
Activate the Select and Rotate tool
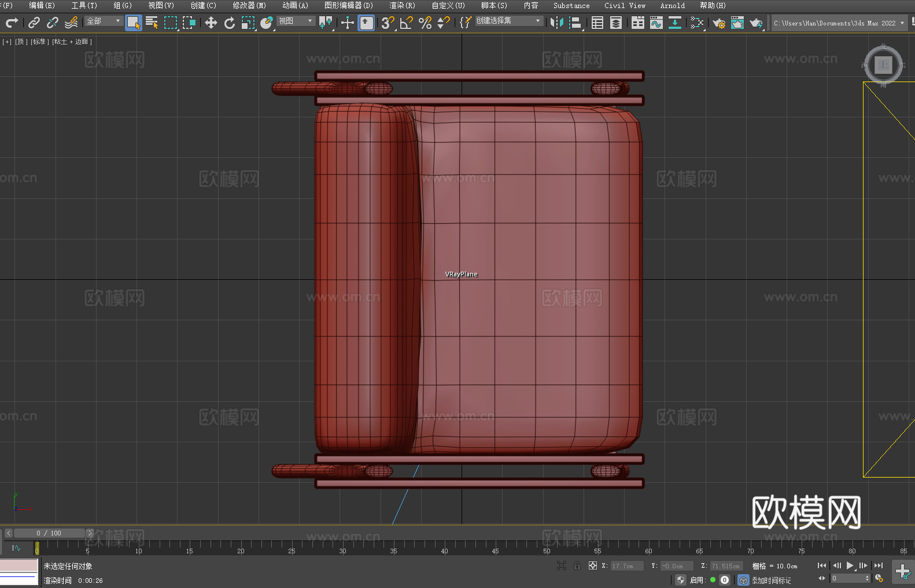230,23
